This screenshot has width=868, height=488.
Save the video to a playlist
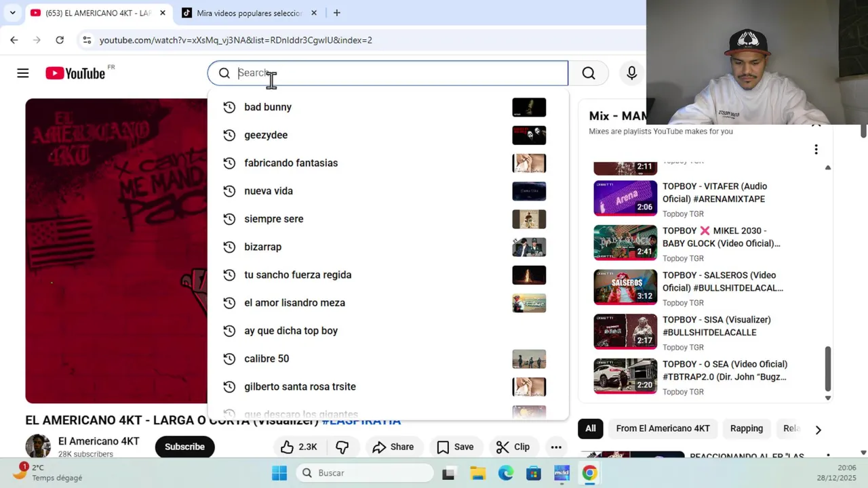point(455,447)
